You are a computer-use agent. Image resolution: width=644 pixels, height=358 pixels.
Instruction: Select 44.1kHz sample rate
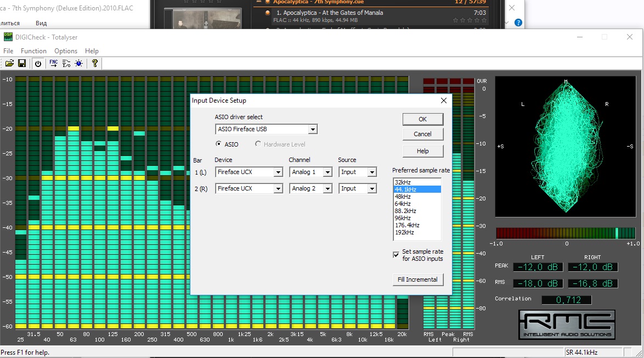point(417,189)
